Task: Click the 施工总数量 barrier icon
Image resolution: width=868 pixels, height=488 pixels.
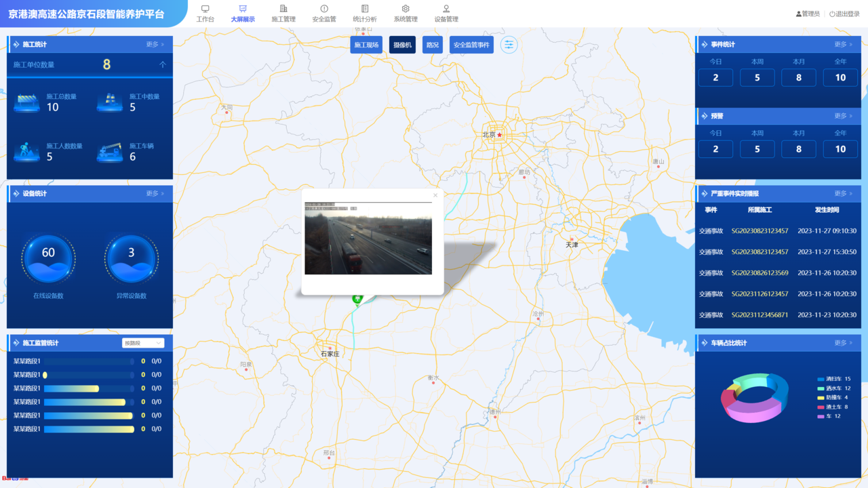Action: coord(27,102)
